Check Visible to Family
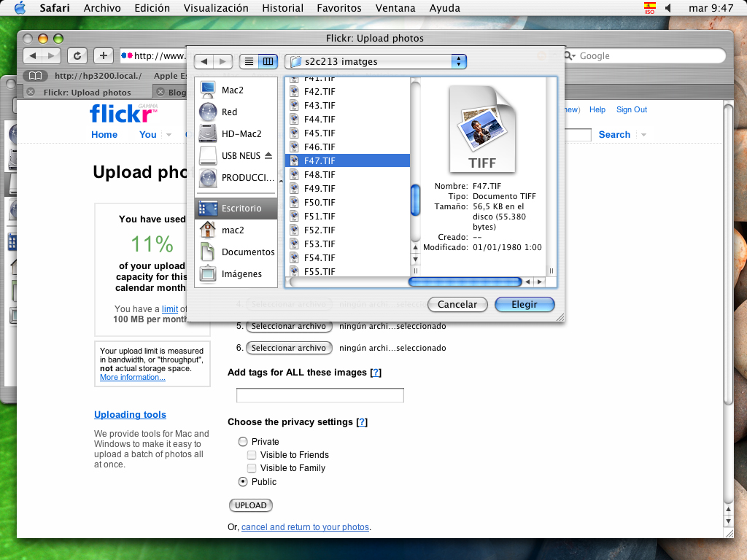The image size is (747, 560). [x=252, y=468]
